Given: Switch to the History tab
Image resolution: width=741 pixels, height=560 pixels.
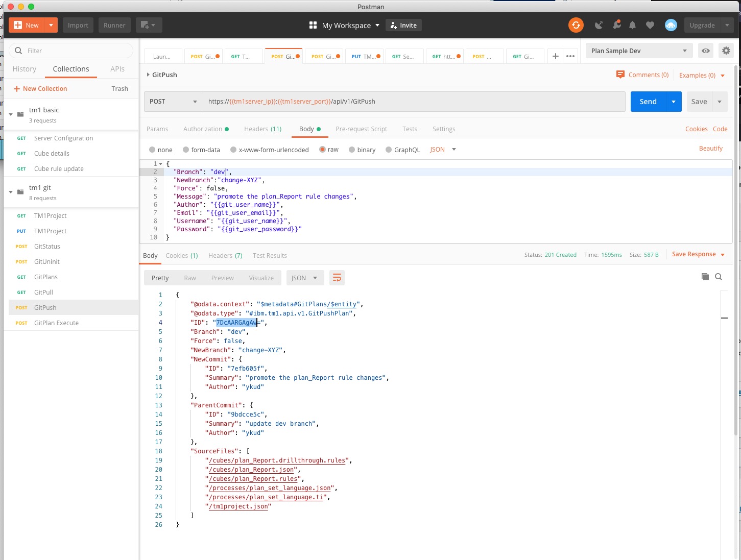Looking at the screenshot, I should [x=25, y=69].
